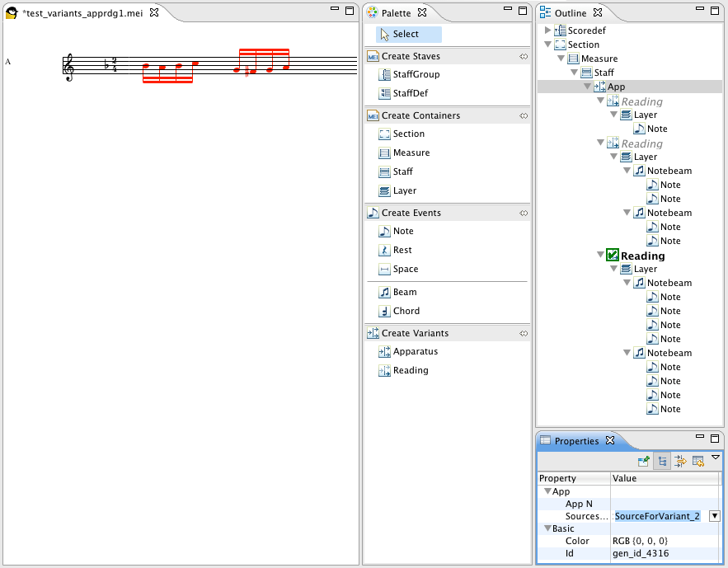
Task: Pick the Chord creation tool
Action: pyautogui.click(x=406, y=311)
